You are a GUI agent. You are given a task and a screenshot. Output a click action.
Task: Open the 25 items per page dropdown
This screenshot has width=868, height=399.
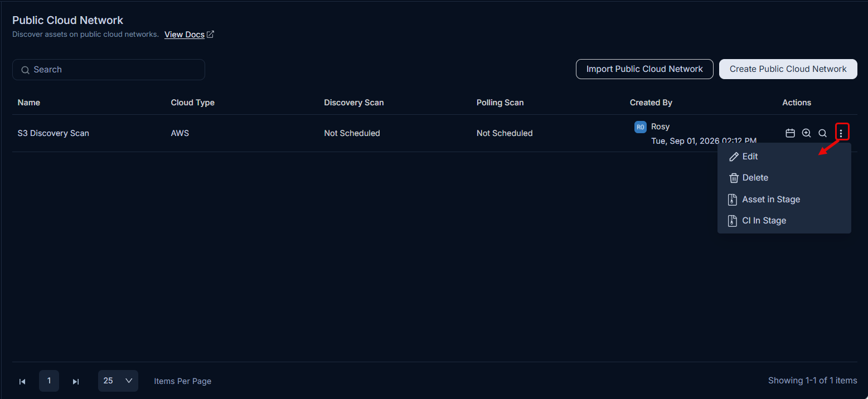[x=118, y=381]
